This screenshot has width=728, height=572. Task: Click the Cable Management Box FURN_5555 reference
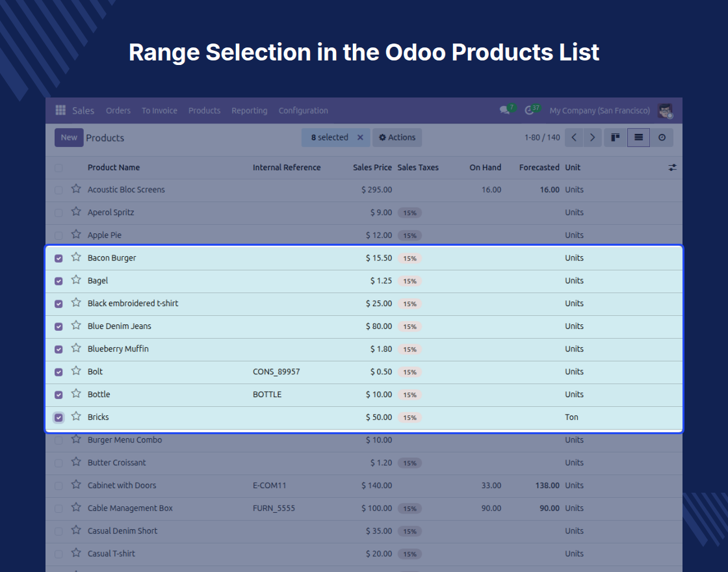[274, 508]
